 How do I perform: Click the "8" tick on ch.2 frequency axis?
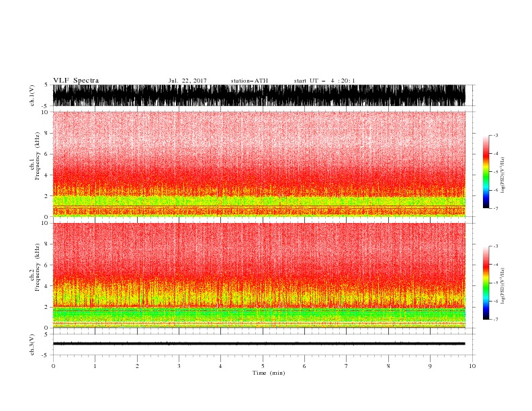tap(46, 244)
